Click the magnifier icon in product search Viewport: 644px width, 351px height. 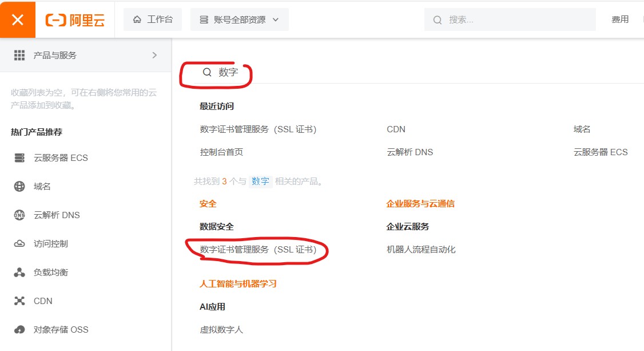(207, 72)
